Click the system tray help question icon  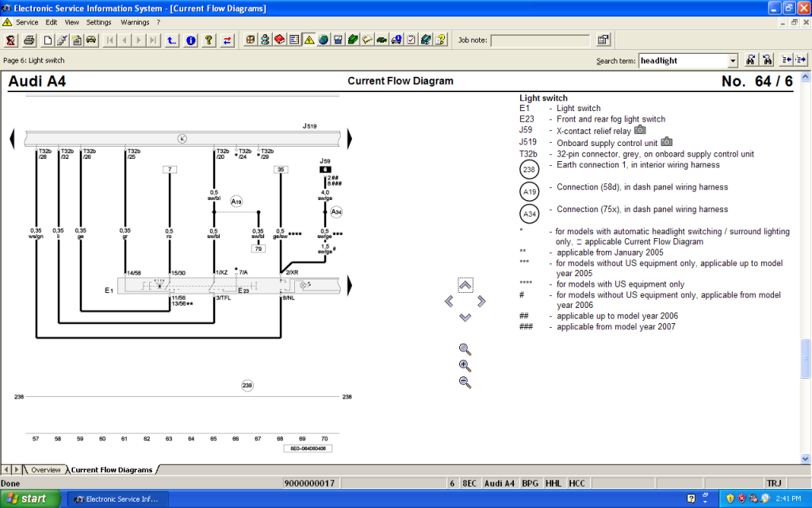click(x=691, y=498)
